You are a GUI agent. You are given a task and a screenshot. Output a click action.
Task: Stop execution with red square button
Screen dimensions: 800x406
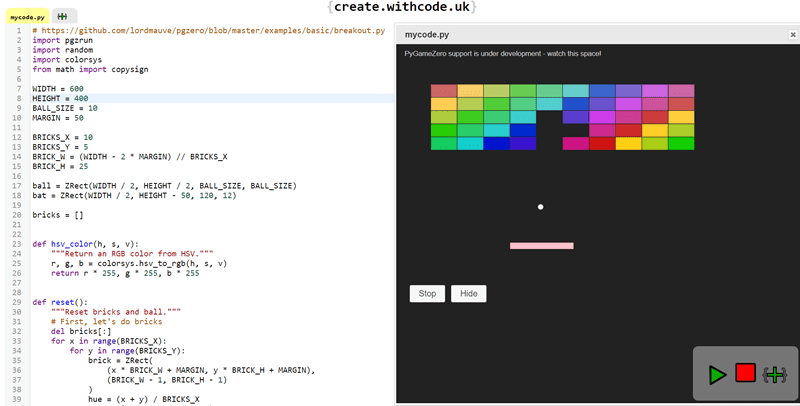(745, 373)
